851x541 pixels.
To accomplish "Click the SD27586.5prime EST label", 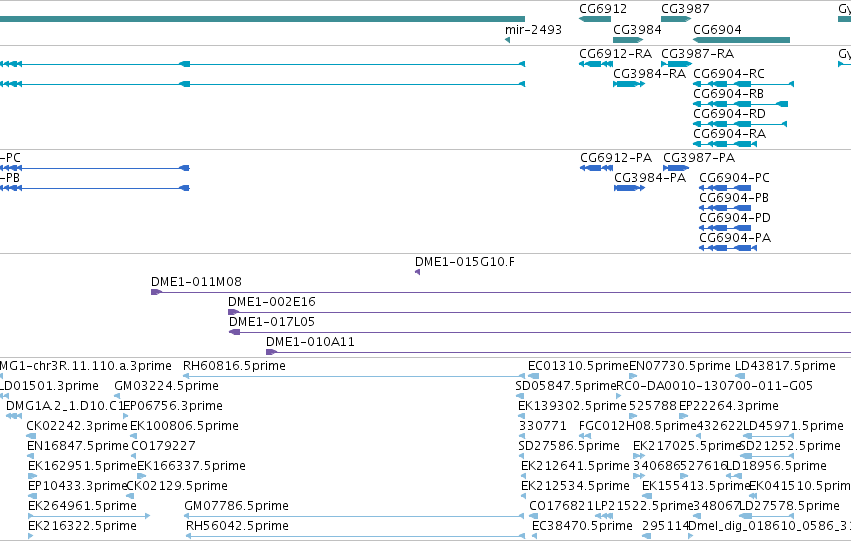I will tap(569, 447).
